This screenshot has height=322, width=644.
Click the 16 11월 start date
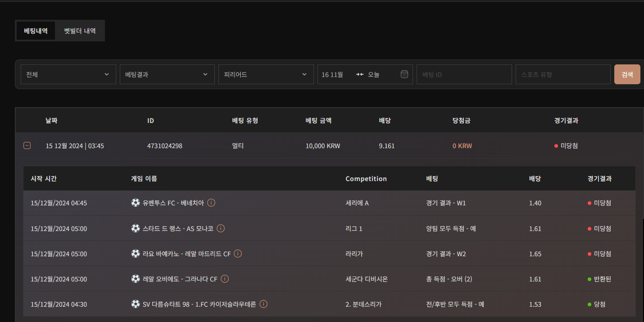(x=332, y=74)
